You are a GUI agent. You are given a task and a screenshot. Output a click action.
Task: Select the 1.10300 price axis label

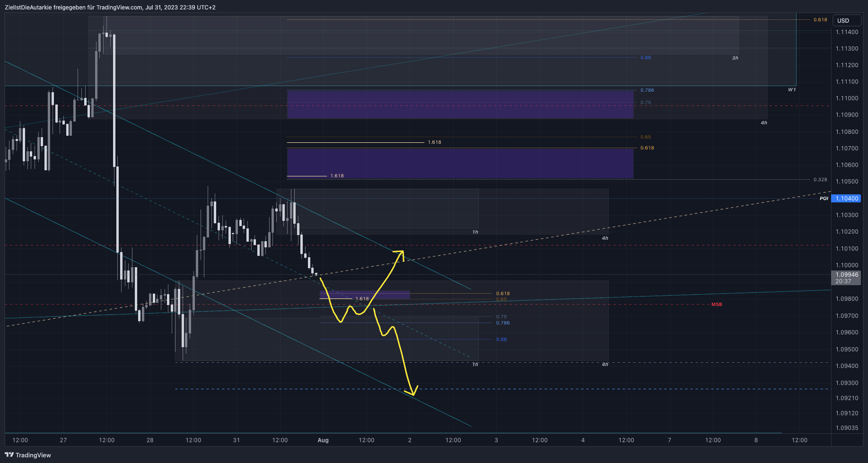point(847,215)
